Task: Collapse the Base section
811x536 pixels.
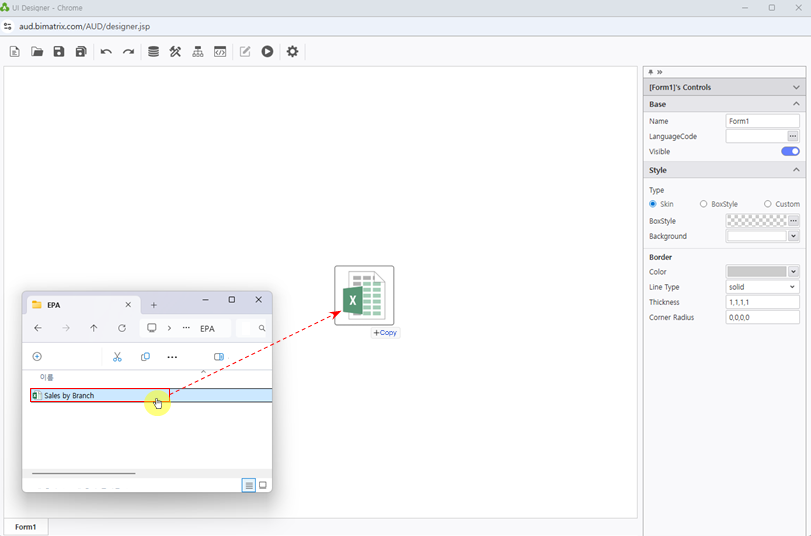Action: [796, 104]
